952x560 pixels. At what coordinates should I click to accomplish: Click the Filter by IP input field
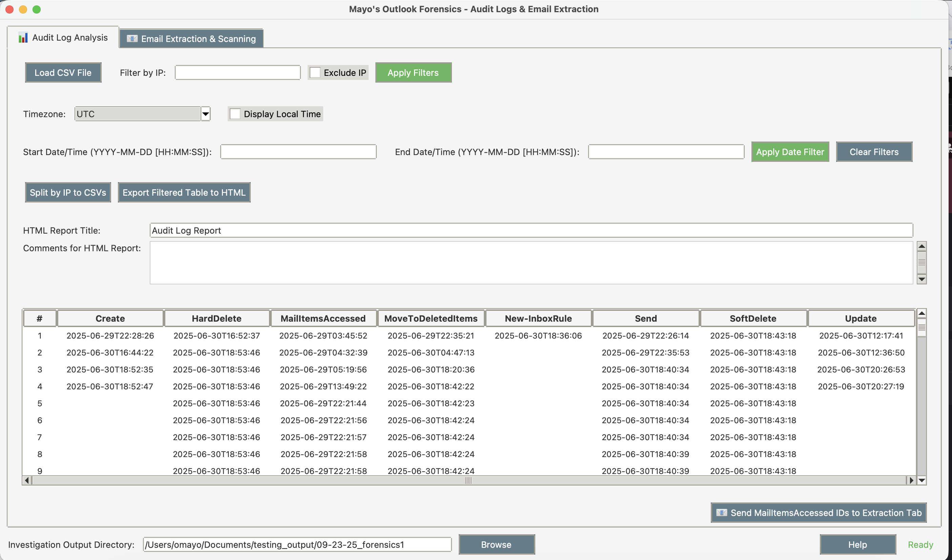(x=237, y=72)
